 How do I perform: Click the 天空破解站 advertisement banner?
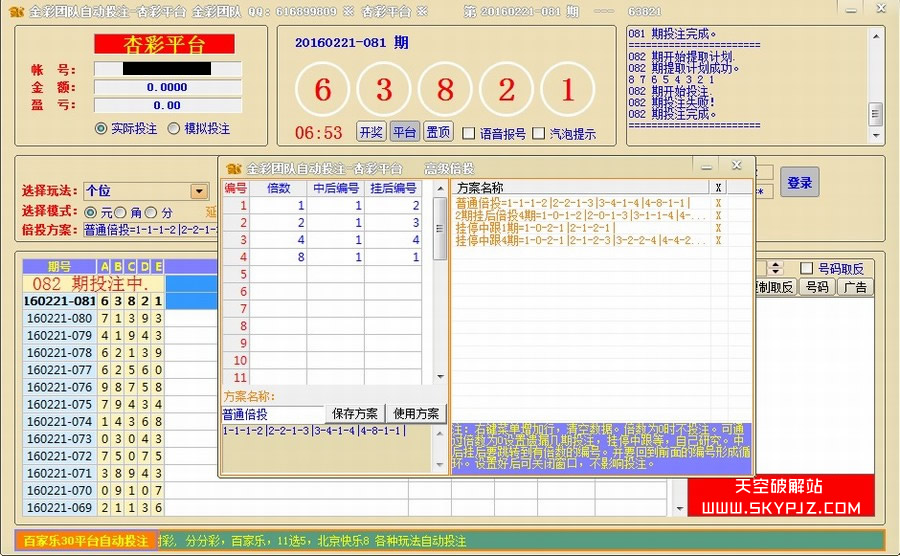(781, 496)
